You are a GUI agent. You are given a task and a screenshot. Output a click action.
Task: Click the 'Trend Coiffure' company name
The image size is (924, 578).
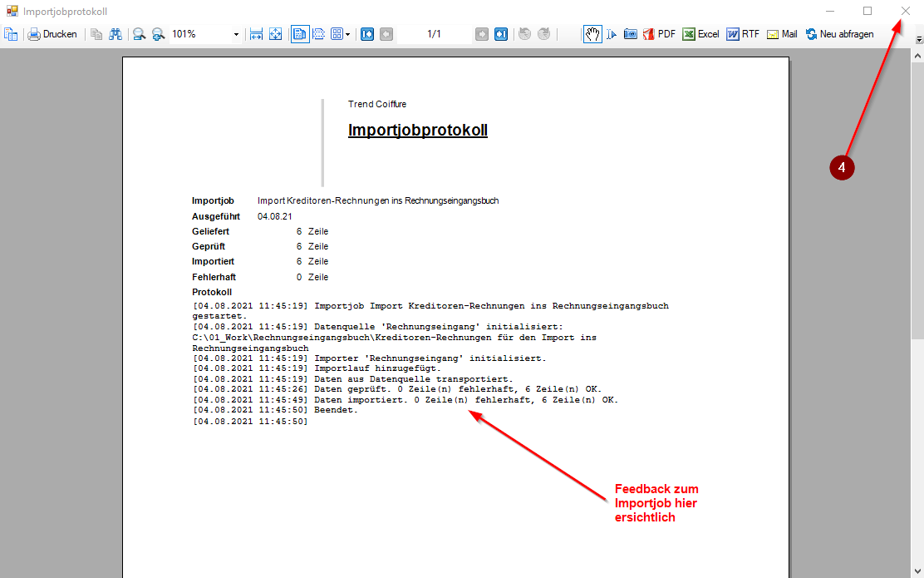tap(377, 105)
